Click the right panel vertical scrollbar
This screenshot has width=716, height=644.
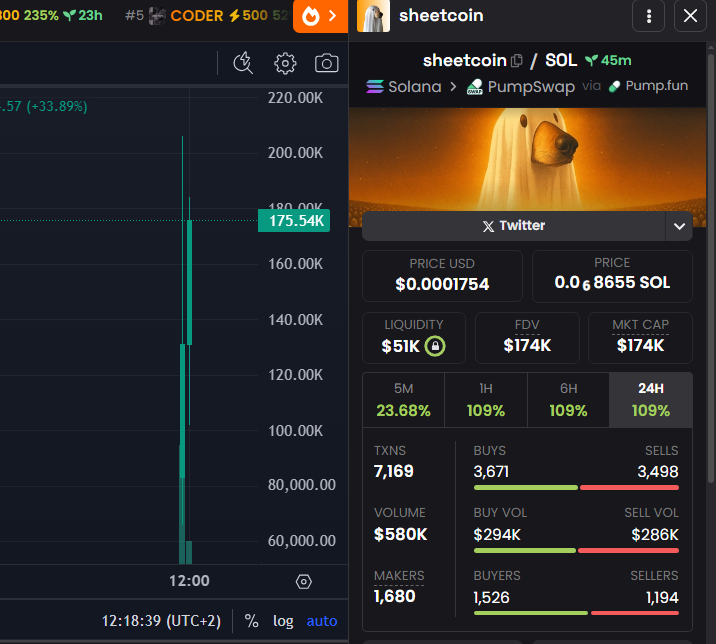[x=711, y=269]
